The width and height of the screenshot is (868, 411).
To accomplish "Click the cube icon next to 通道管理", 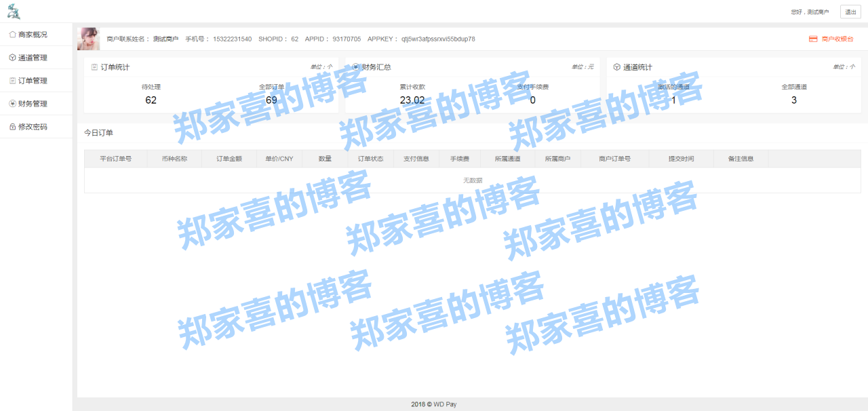I will click(12, 57).
